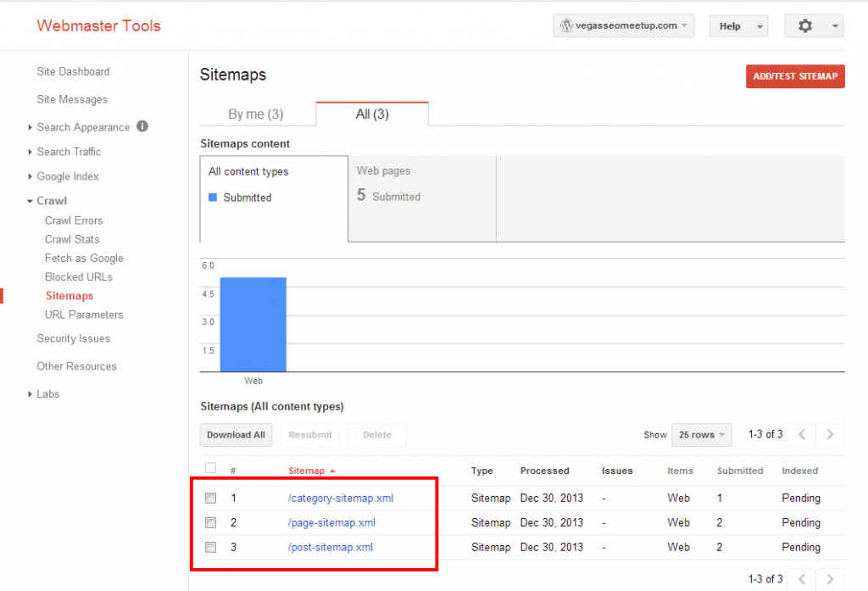Click previous page arrow below table
This screenshot has width=868, height=591.
802,579
